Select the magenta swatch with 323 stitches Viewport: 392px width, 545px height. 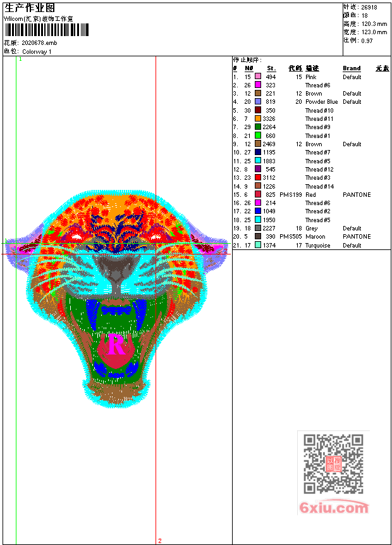pos(258,85)
